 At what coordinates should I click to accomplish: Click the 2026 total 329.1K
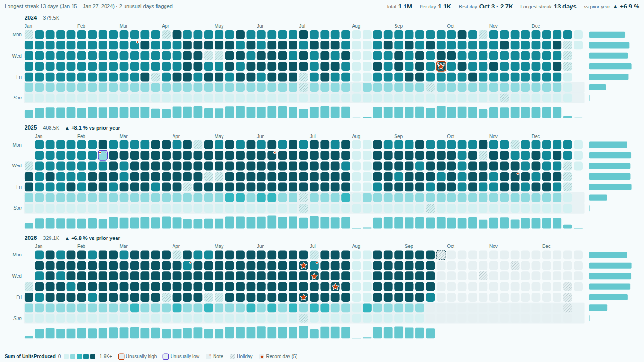click(51, 238)
